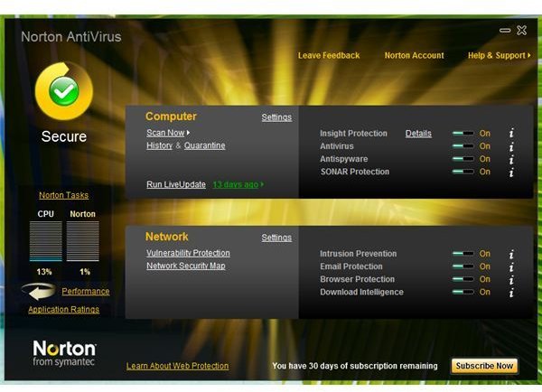
Task: Open info icon for Email Protection
Action: point(511,266)
